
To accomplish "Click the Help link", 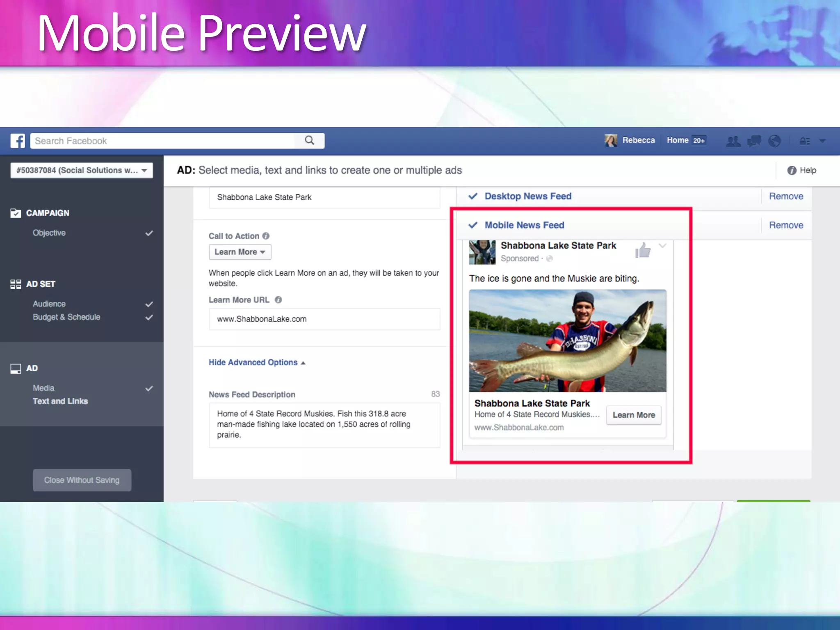I will [808, 170].
